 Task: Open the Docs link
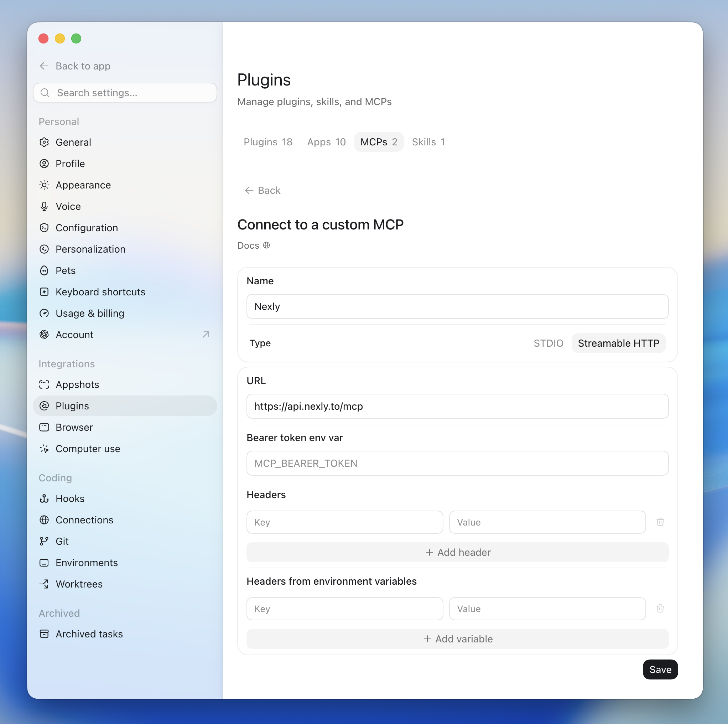[x=253, y=245]
